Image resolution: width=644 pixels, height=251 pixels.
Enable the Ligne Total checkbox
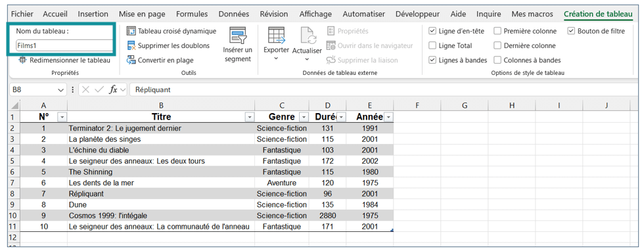432,45
